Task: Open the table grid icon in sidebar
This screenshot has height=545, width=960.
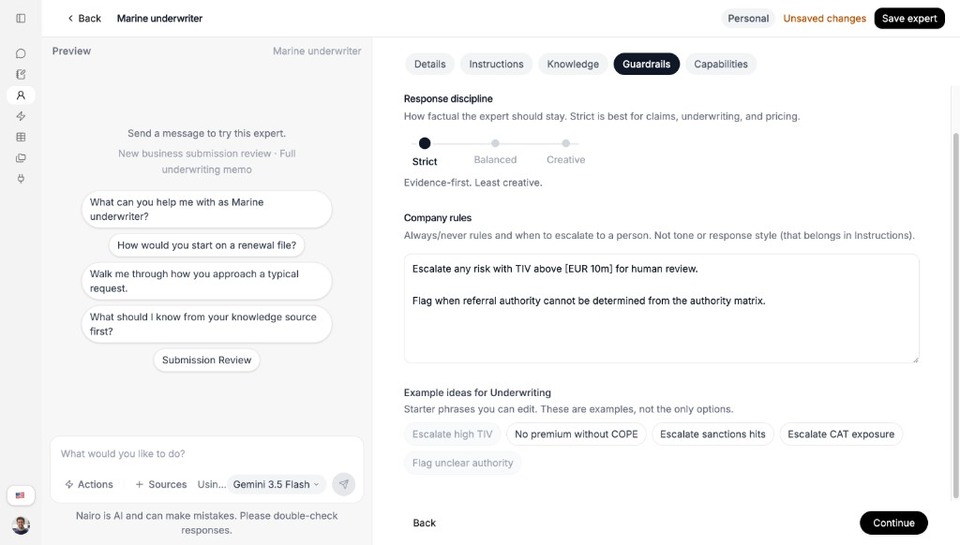Action: click(x=21, y=137)
